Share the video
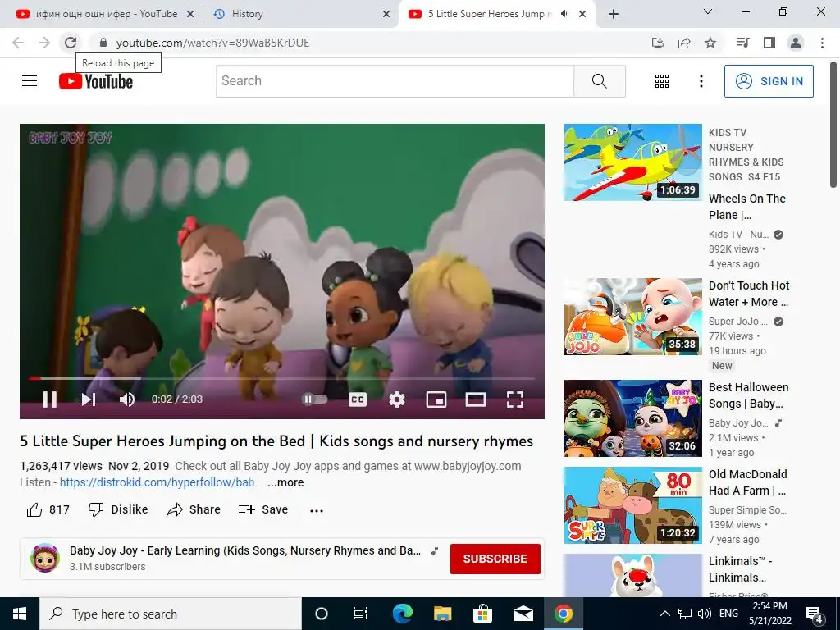The image size is (840, 630). pyautogui.click(x=194, y=509)
